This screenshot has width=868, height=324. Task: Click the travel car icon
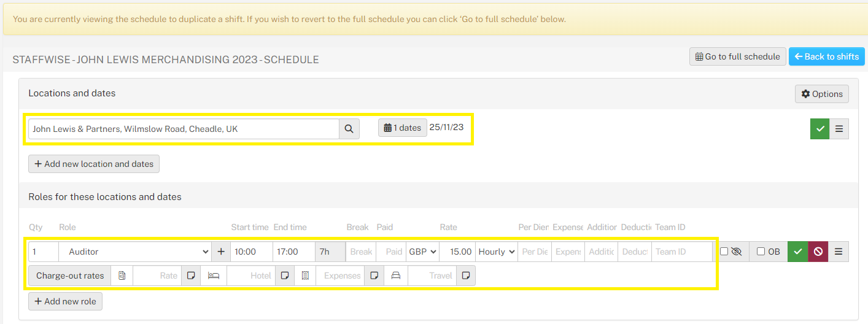pos(396,276)
